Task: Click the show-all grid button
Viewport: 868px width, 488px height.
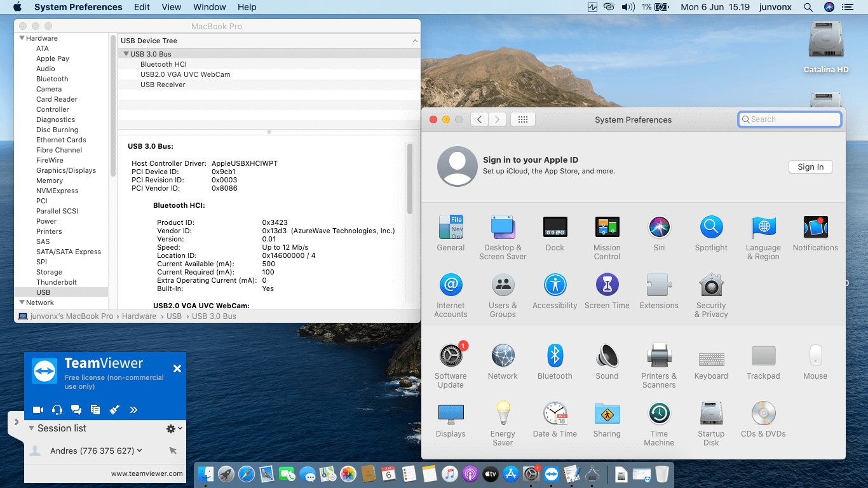Action: pos(523,119)
